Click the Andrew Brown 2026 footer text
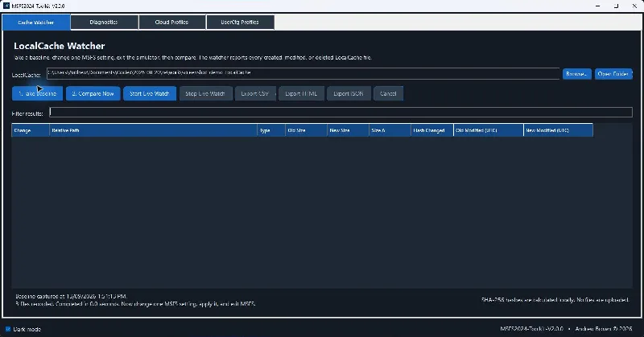Image resolution: width=644 pixels, height=337 pixels. click(604, 329)
